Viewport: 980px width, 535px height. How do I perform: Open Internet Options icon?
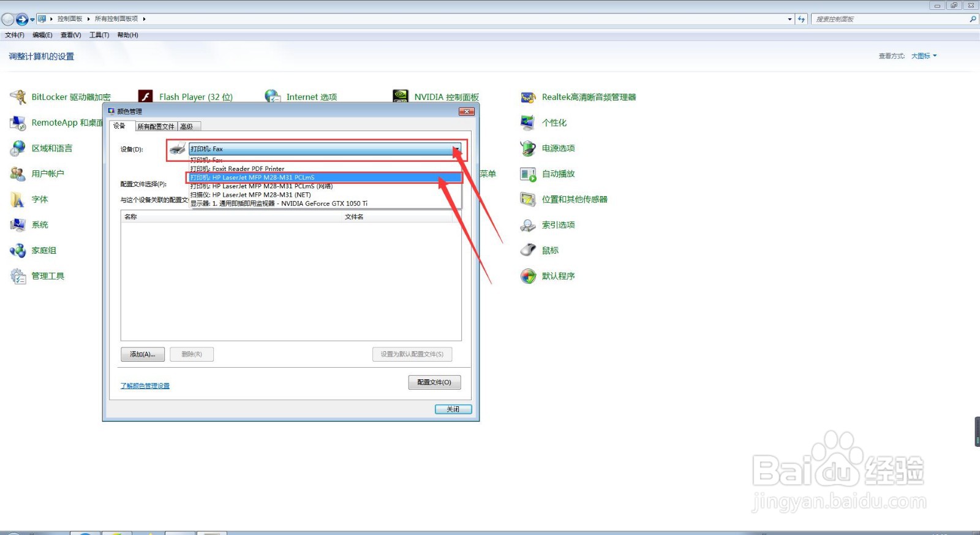pos(272,97)
